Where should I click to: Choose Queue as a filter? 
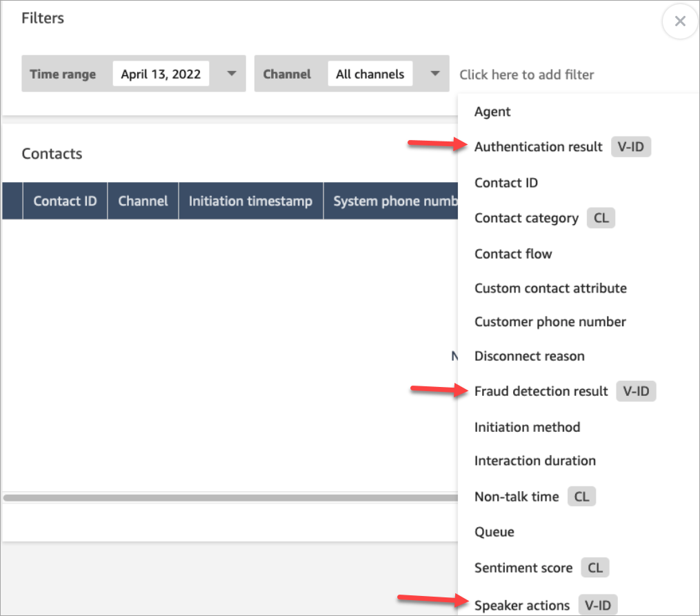[494, 531]
